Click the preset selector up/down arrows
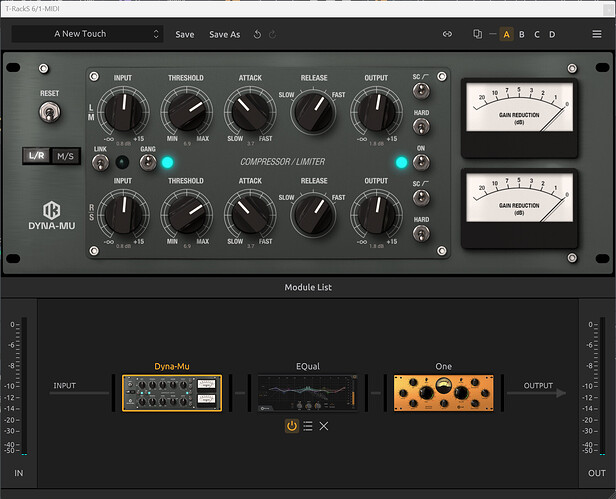This screenshot has width=616, height=499. tap(156, 34)
